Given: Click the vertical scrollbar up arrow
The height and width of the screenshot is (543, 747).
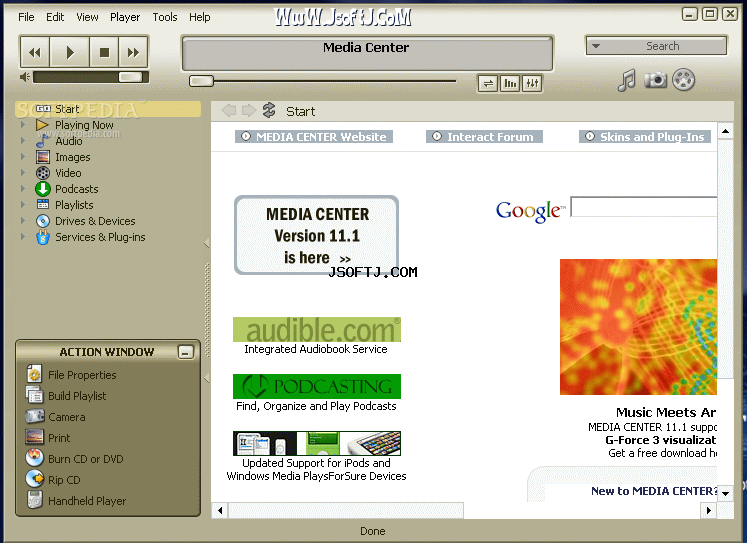Looking at the screenshot, I should (x=725, y=131).
